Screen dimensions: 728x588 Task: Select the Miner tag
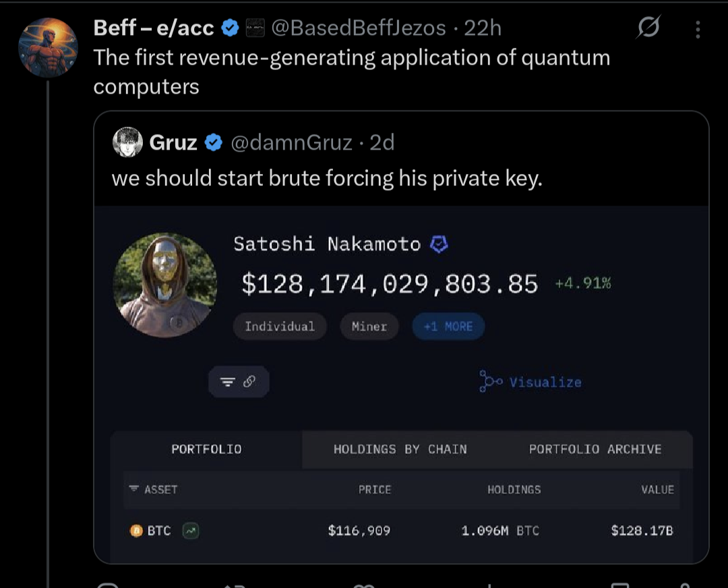point(369,326)
